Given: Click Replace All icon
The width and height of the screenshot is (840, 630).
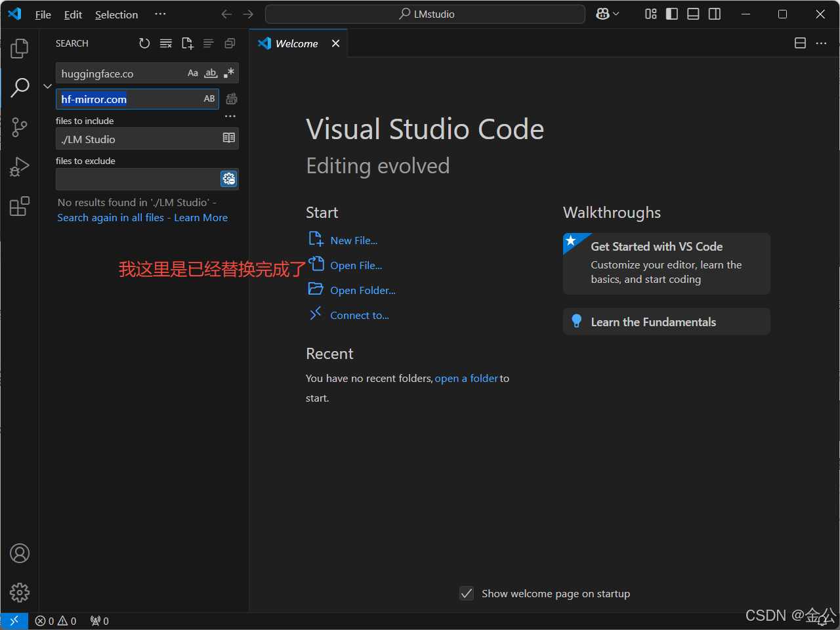Looking at the screenshot, I should click(232, 99).
